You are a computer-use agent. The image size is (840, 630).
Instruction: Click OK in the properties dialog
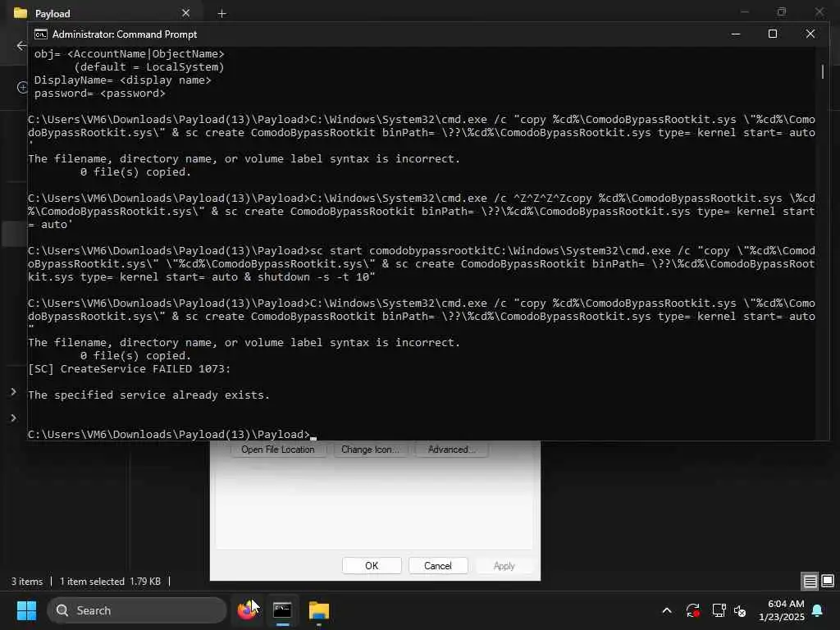click(372, 566)
